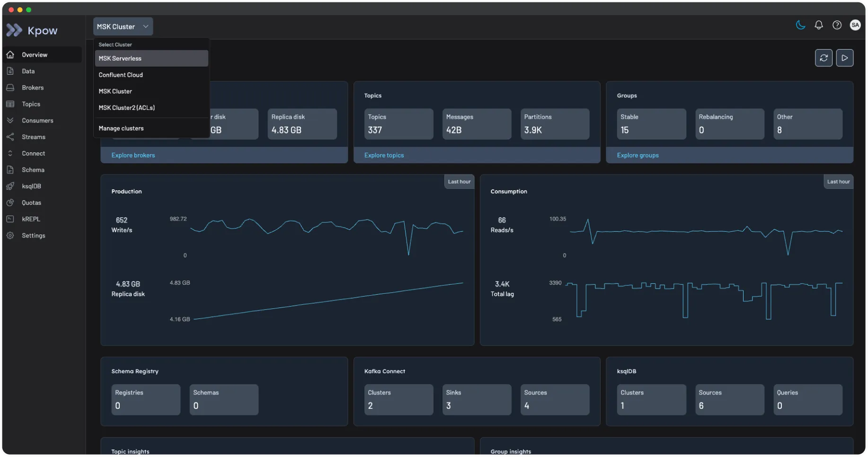Click the Topics 337 card
The height and width of the screenshot is (457, 868).
(x=399, y=124)
